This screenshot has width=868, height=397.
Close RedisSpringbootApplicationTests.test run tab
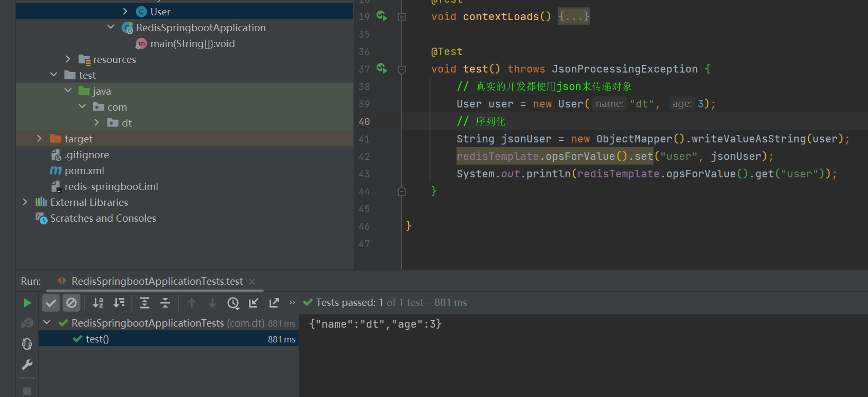252,282
